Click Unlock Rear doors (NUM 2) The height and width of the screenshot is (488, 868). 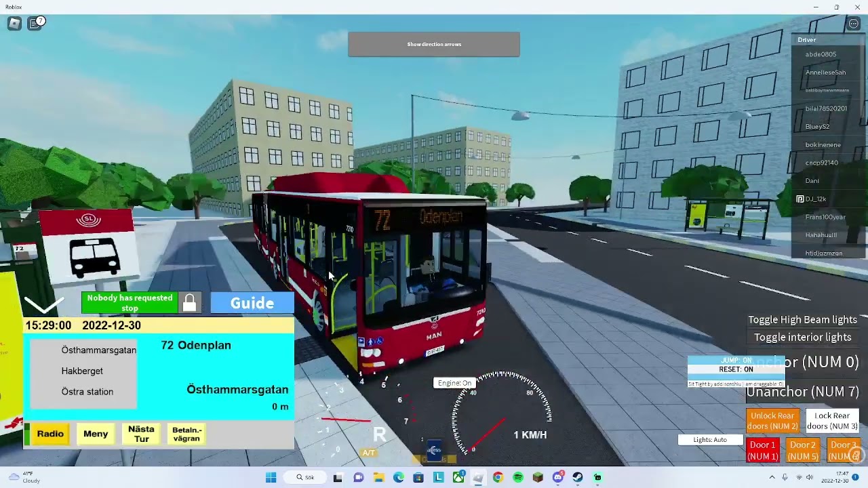(772, 421)
